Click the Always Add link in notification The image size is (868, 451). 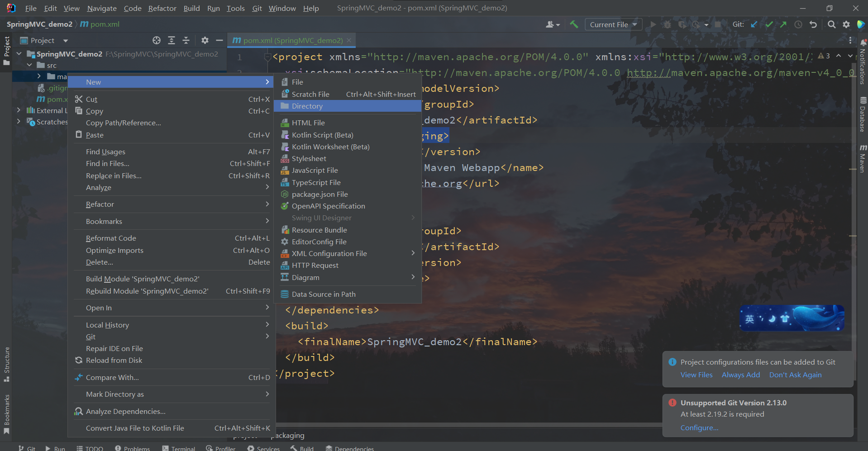coord(740,375)
